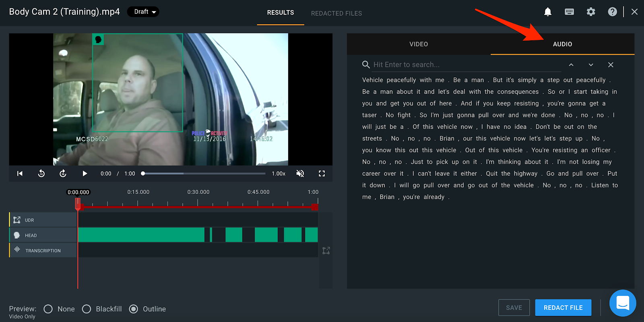Enter fullscreen video mode

(322, 173)
